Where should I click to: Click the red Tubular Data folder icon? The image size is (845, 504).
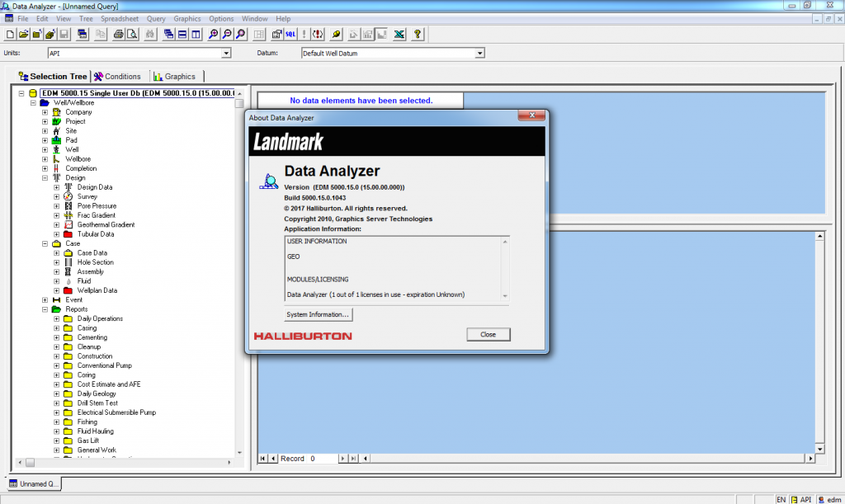[x=68, y=234]
